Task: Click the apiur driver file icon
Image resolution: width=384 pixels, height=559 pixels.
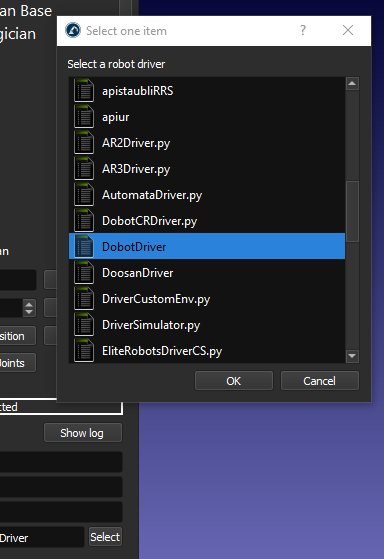Action: 84,117
